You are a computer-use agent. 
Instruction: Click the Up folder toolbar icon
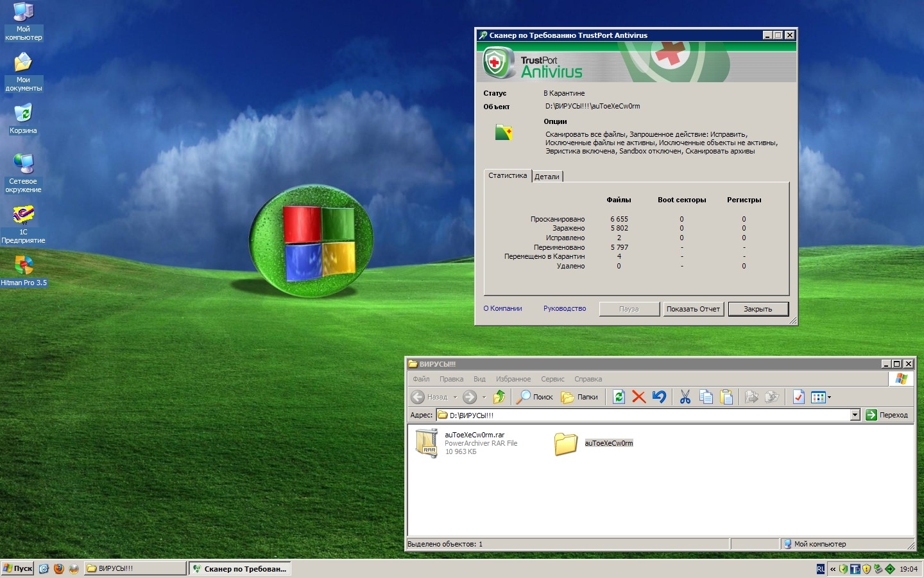[x=499, y=397]
